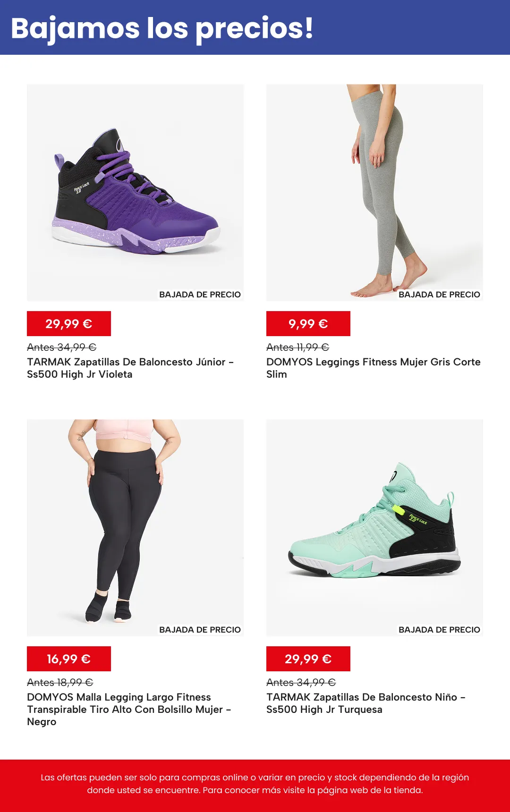510x812 pixels.
Task: Click the red footer offers disclaimer text
Action: coord(255,784)
